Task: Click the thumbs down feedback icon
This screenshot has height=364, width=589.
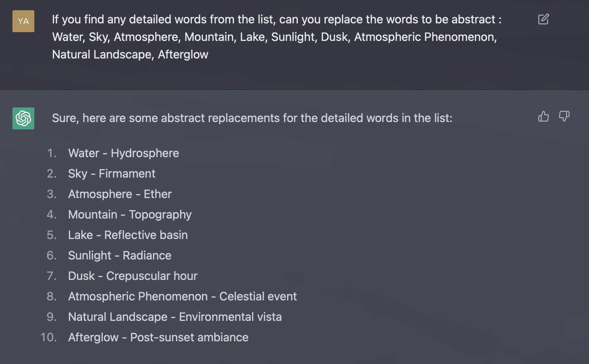Action: pos(564,116)
